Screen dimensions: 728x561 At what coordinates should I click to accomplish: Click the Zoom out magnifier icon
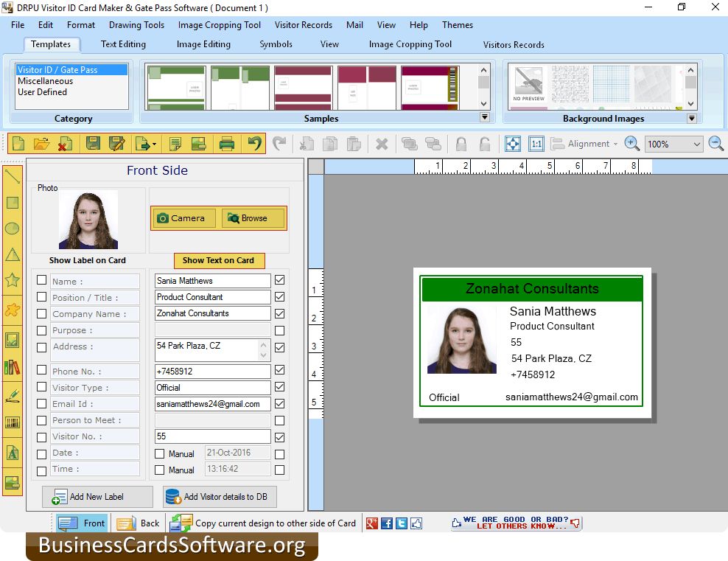coord(716,144)
